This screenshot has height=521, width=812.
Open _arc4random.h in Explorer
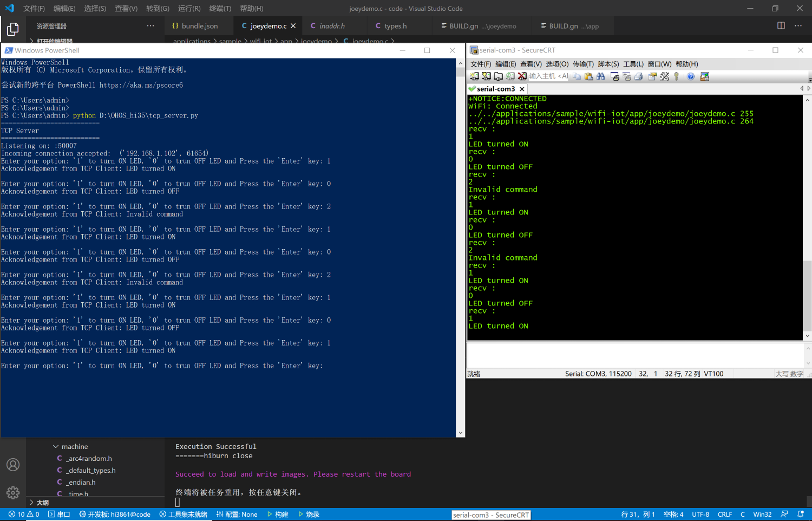click(90, 458)
